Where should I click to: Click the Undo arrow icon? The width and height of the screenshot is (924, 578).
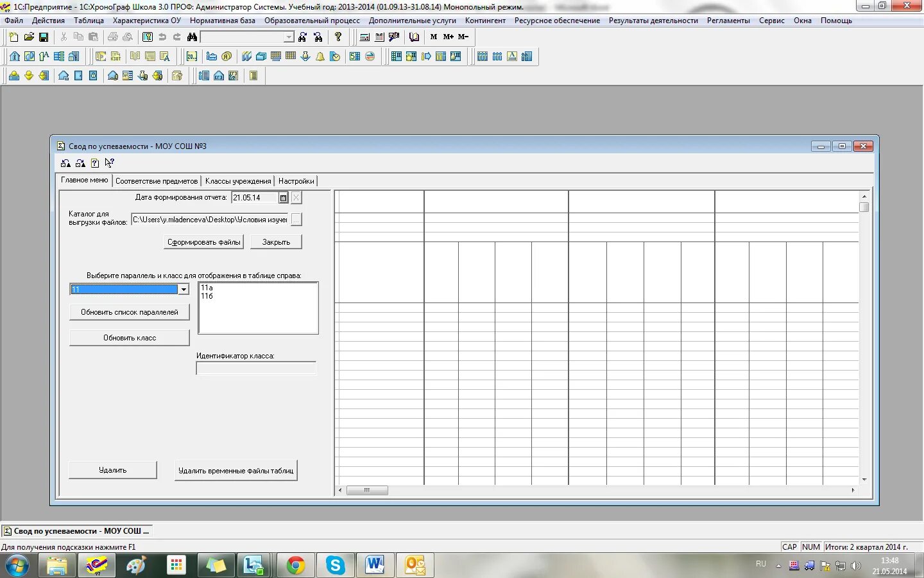coord(162,37)
